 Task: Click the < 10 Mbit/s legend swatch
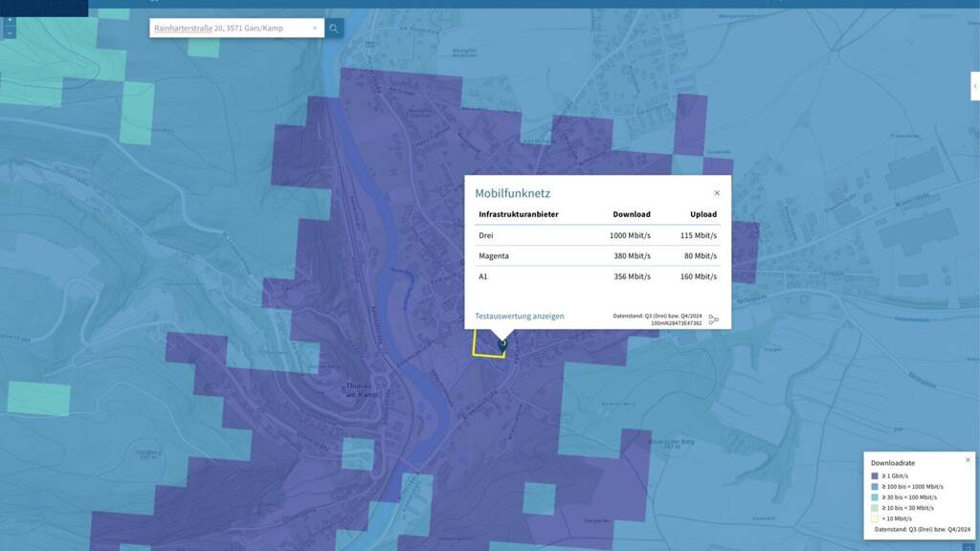pyautogui.click(x=875, y=518)
